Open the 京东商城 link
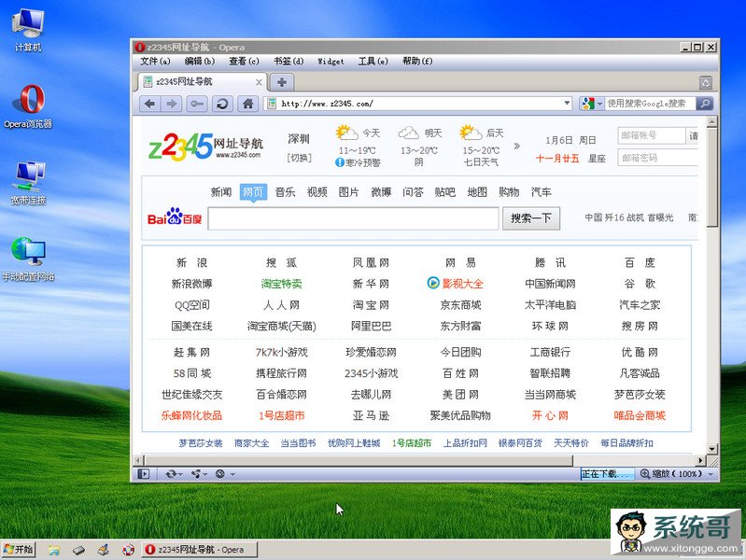The height and width of the screenshot is (560, 746). (x=460, y=304)
